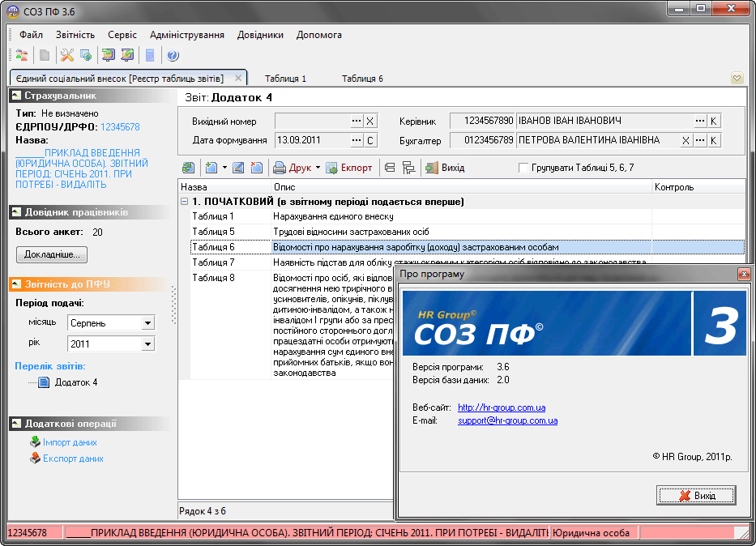Clear the Вихідний номер field with X
Viewport: 756px width, 546px height.
coord(369,121)
